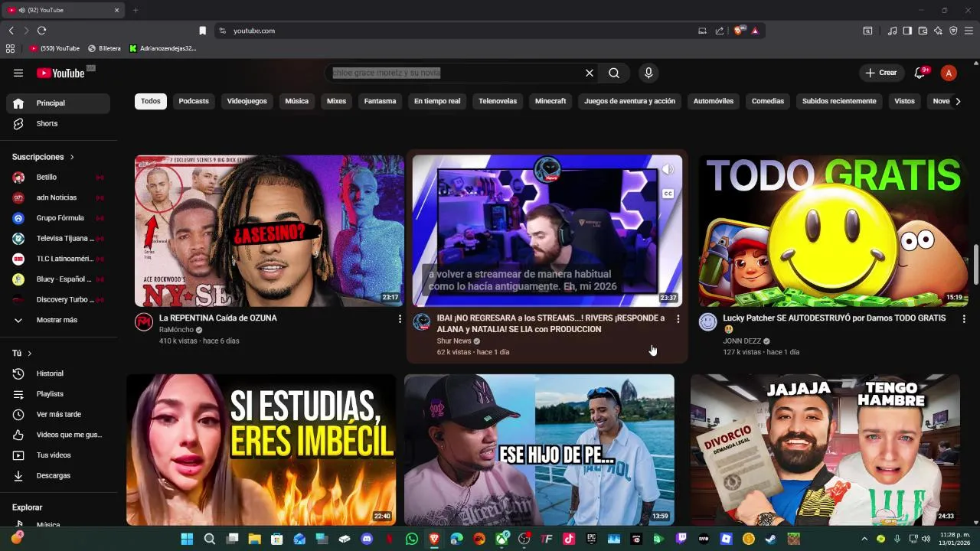
Task: Expand the Tú section chevron
Action: (x=30, y=354)
